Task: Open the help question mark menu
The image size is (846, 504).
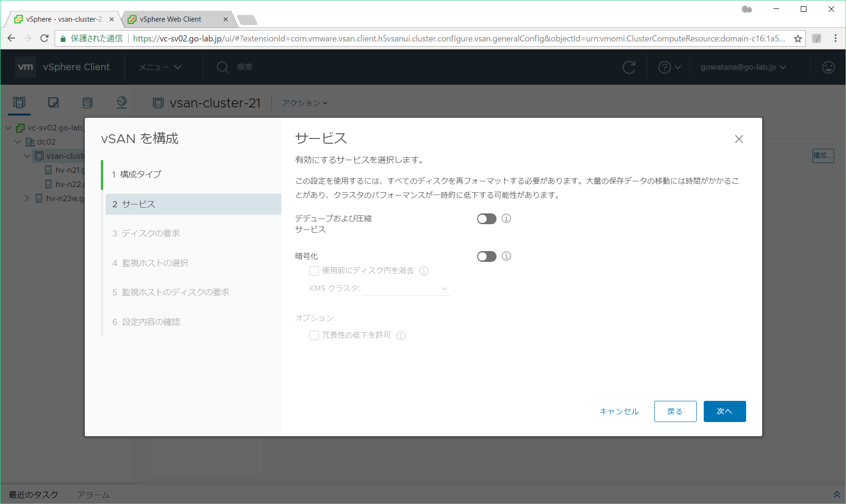Action: coord(669,67)
